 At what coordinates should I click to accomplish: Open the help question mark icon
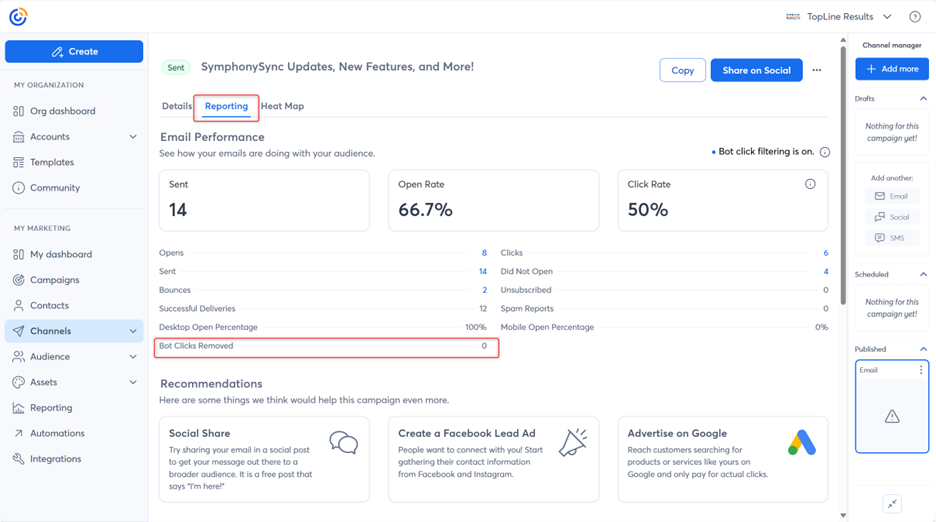pos(914,17)
